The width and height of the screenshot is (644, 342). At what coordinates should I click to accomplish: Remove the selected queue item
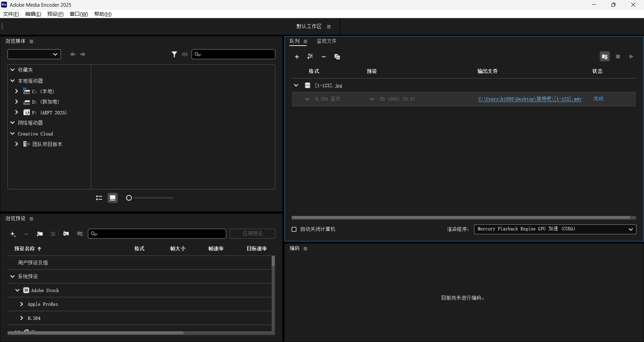pyautogui.click(x=323, y=57)
